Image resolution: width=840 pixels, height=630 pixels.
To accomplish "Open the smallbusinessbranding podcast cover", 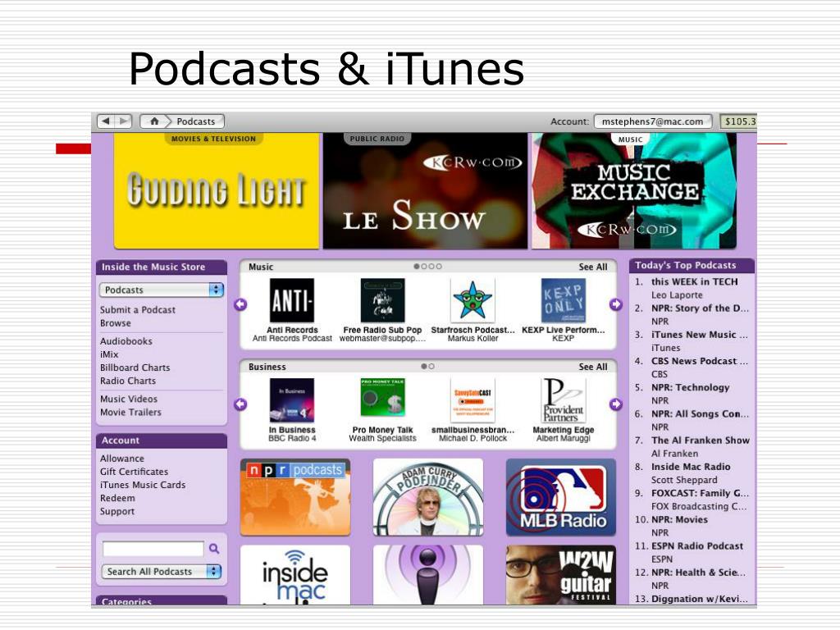I will point(472,400).
